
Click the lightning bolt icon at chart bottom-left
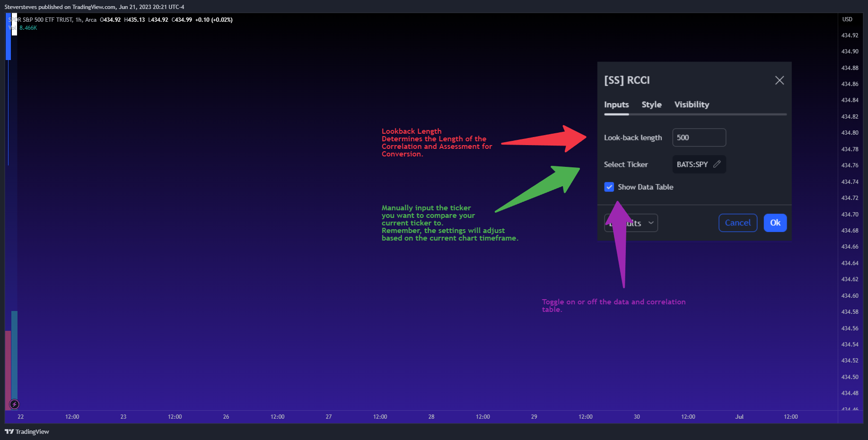(x=15, y=404)
